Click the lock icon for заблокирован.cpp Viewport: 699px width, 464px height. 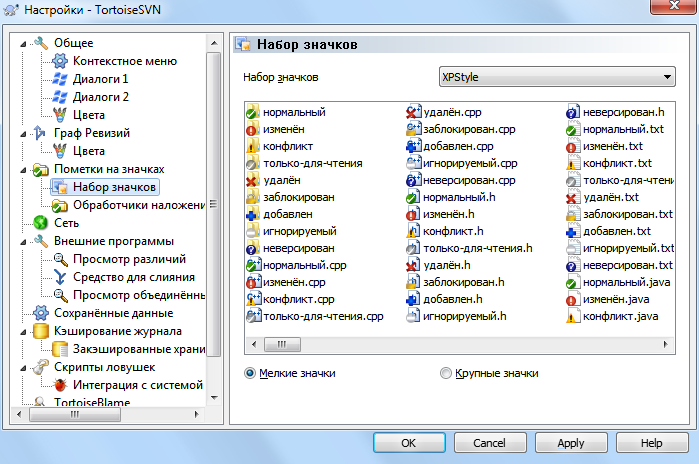point(413,129)
